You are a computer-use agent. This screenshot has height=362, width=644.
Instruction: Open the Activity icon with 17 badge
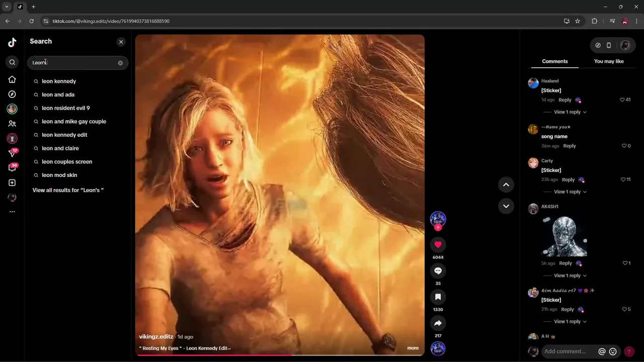pyautogui.click(x=13, y=153)
